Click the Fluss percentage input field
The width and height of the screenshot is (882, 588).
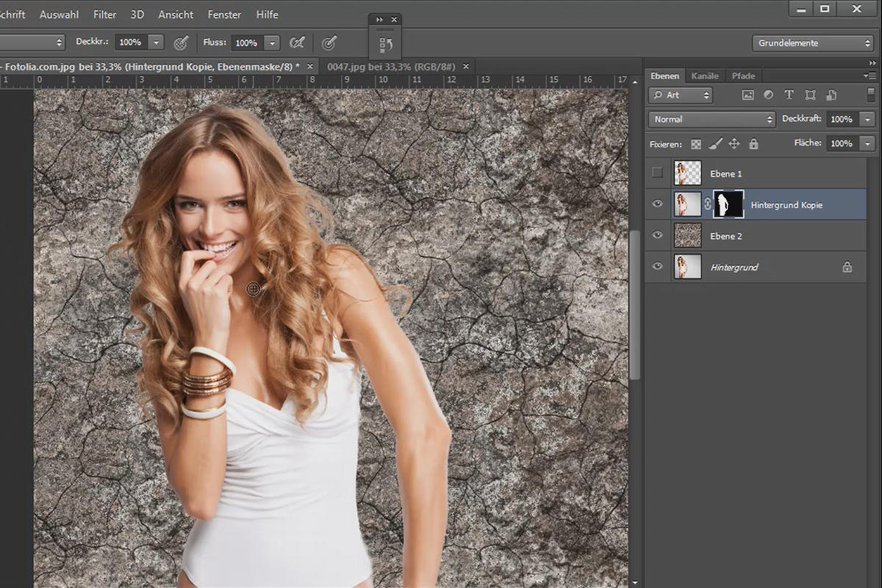[x=247, y=43]
